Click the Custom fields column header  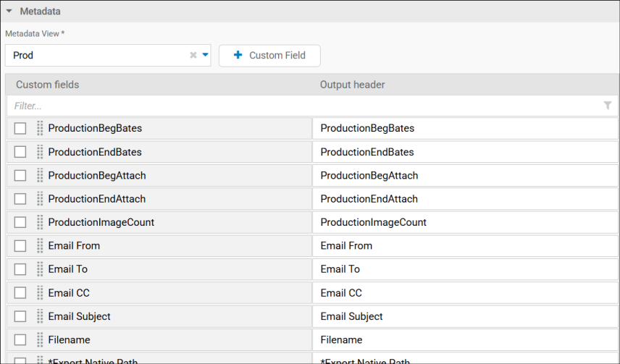[x=48, y=85]
